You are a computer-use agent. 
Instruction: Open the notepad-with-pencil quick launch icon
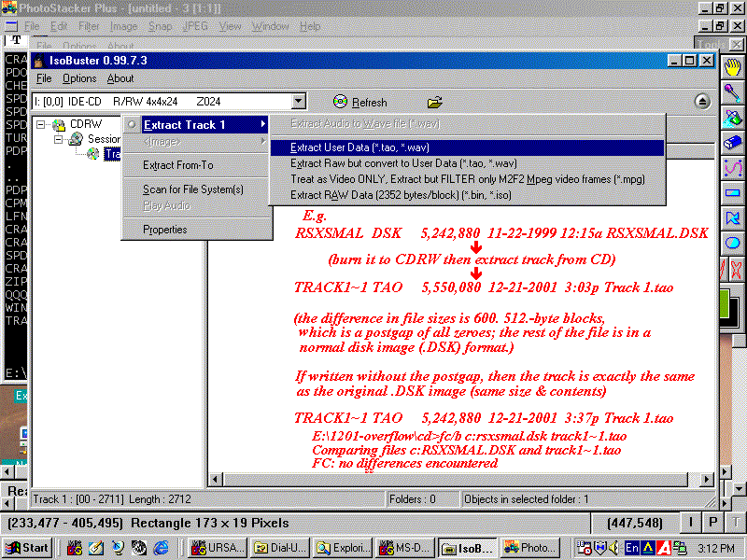[96, 548]
